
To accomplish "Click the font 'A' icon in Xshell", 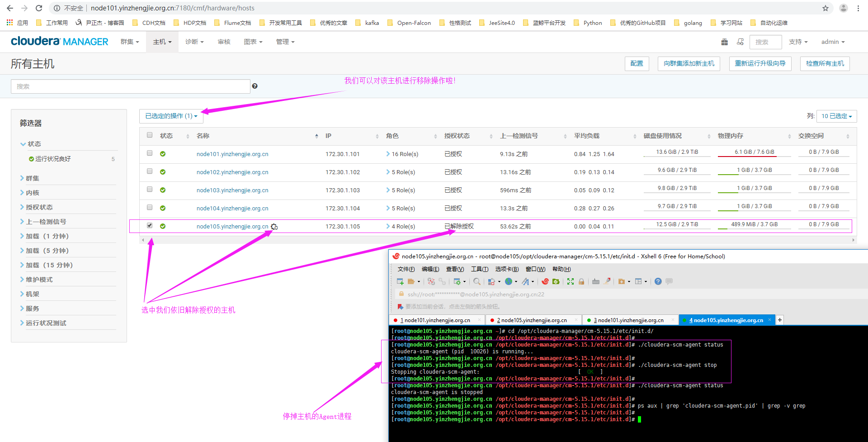I will (x=525, y=281).
